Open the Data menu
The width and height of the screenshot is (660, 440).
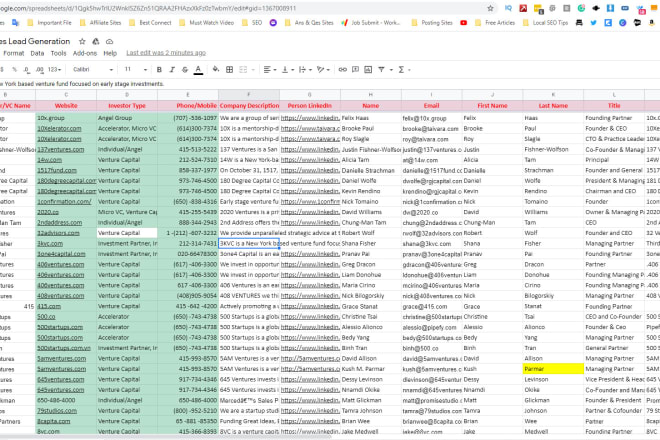pos(37,53)
